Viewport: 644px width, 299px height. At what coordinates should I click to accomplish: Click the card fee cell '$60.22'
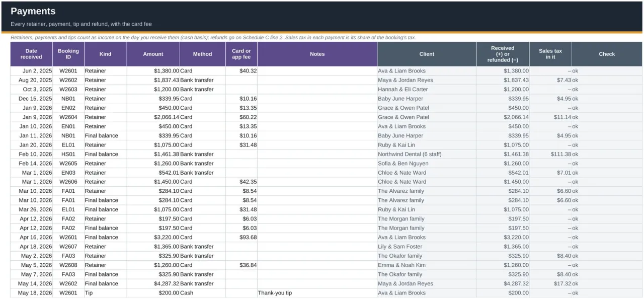(x=241, y=117)
